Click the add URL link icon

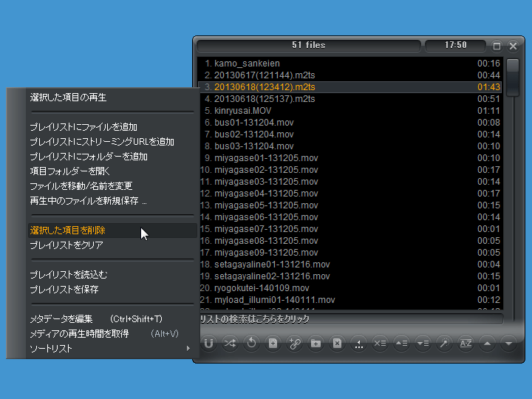[x=294, y=344]
